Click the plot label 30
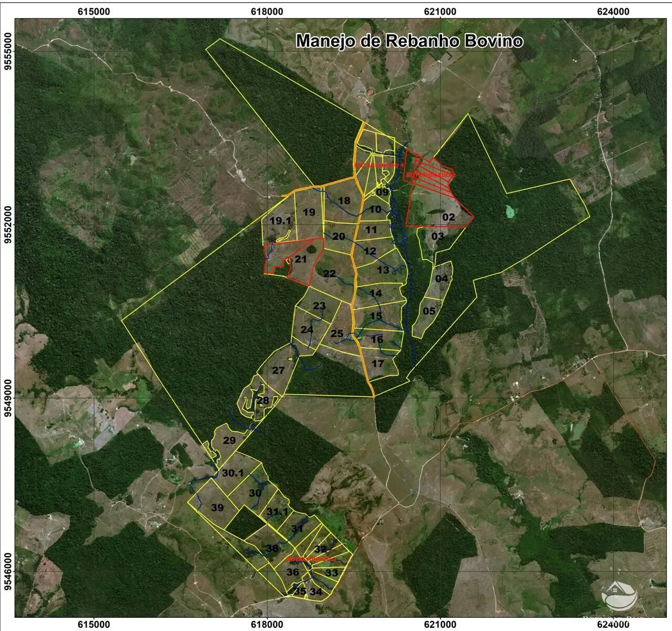Viewport: 672px width, 631px height. coord(255,493)
